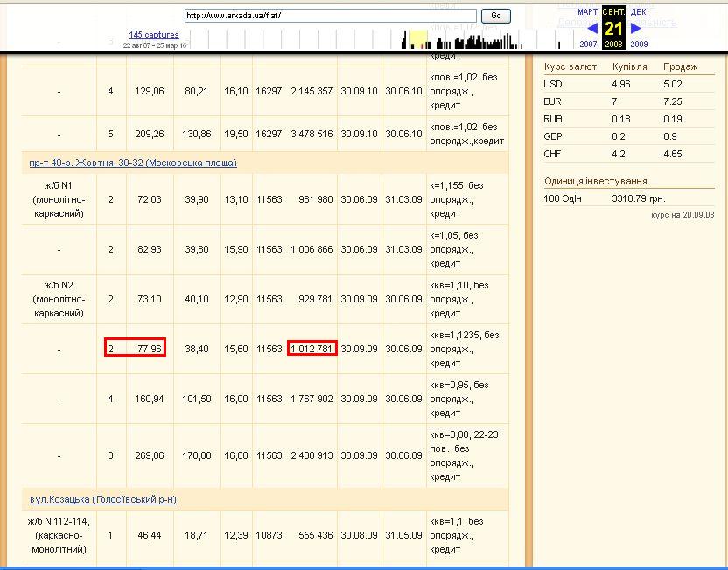Select the date 31.05.09

point(403,535)
